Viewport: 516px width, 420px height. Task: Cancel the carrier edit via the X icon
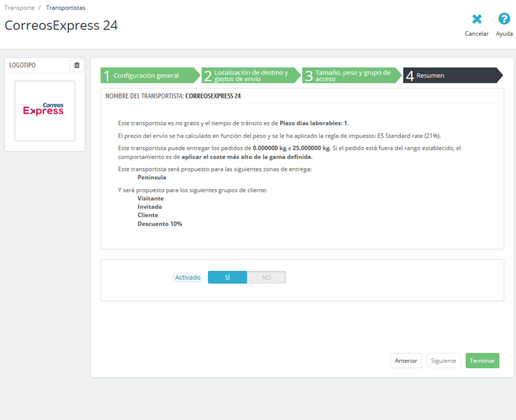pyautogui.click(x=476, y=19)
